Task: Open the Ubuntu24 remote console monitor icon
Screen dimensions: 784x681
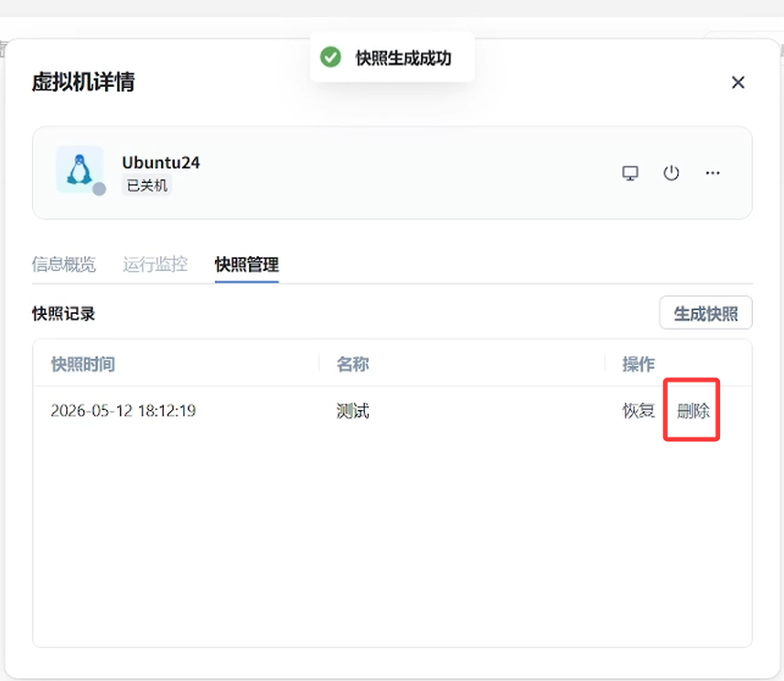Action: (630, 173)
